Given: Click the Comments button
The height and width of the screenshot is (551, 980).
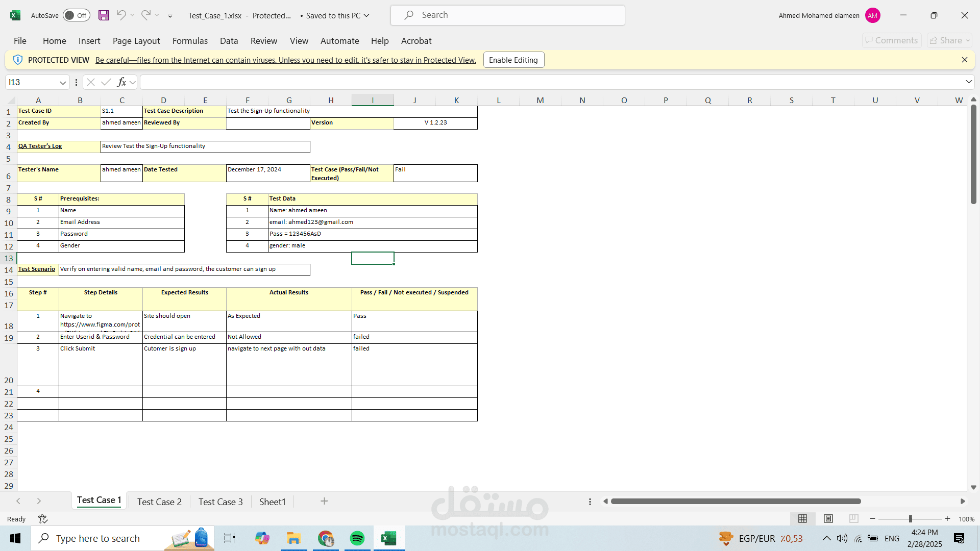Looking at the screenshot, I should [892, 40].
